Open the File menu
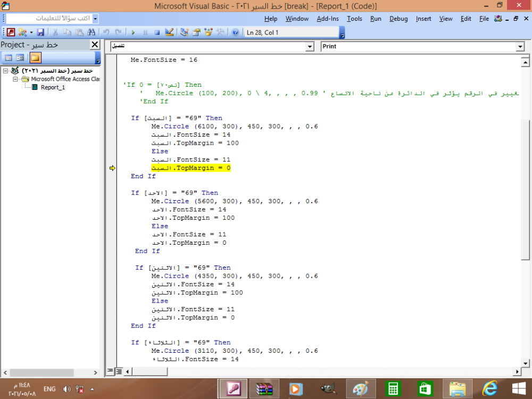The image size is (532, 399). click(484, 19)
